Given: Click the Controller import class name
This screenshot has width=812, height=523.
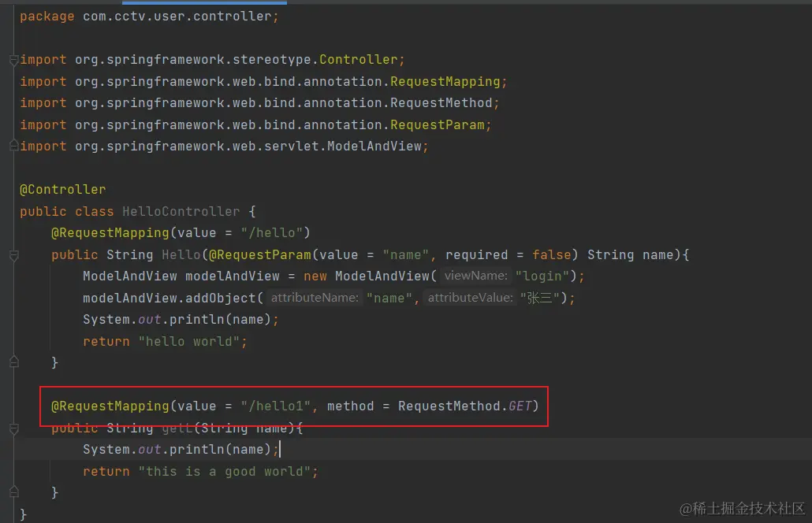Looking at the screenshot, I should coord(358,60).
